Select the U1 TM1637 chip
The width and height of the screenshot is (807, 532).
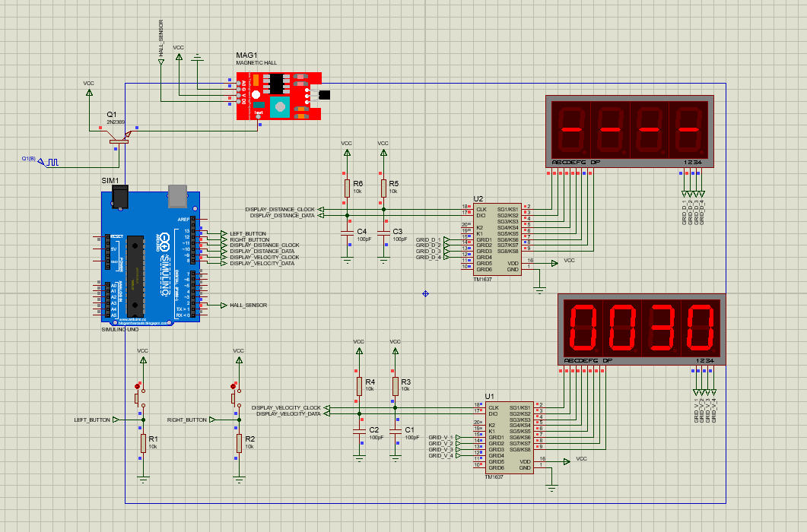pyautogui.click(x=509, y=438)
